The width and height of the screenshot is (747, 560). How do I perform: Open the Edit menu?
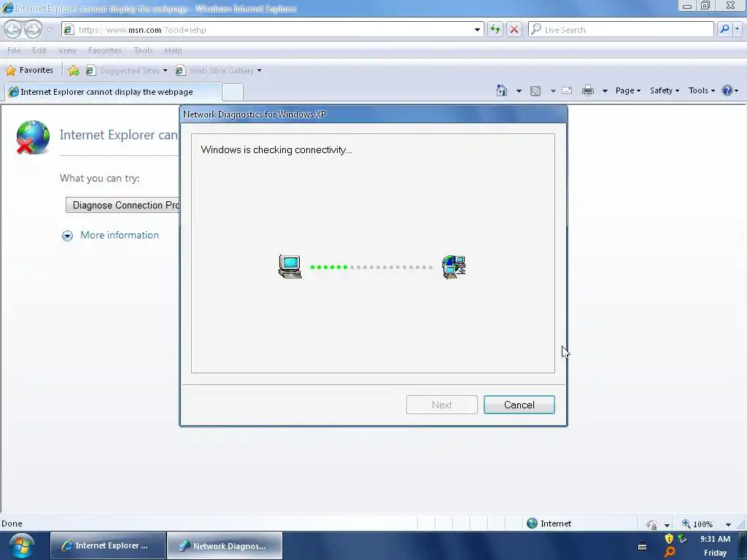[x=39, y=50]
